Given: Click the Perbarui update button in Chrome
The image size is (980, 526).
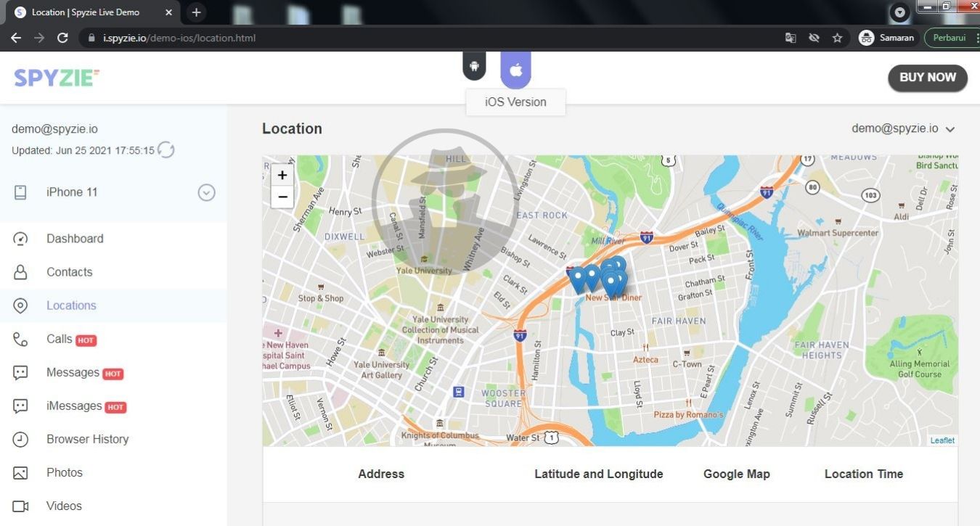Looking at the screenshot, I should pyautogui.click(x=949, y=38).
